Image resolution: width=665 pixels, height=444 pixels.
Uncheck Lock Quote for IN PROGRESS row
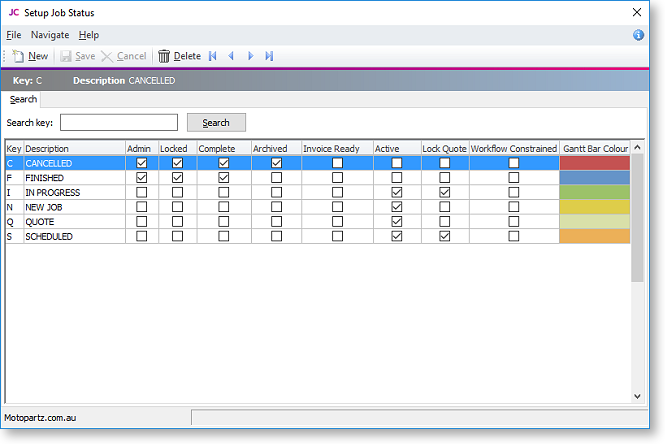pos(444,192)
